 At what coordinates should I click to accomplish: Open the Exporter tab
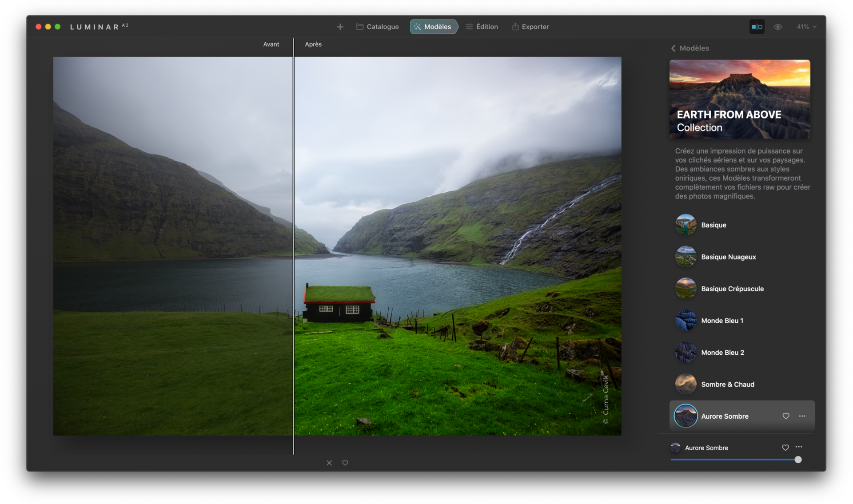pyautogui.click(x=530, y=27)
